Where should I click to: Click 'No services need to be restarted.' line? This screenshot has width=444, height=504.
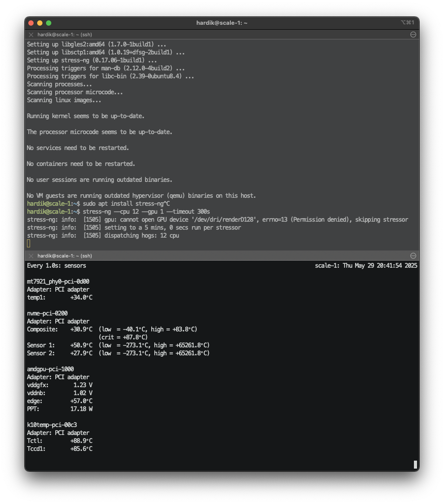pyautogui.click(x=78, y=148)
